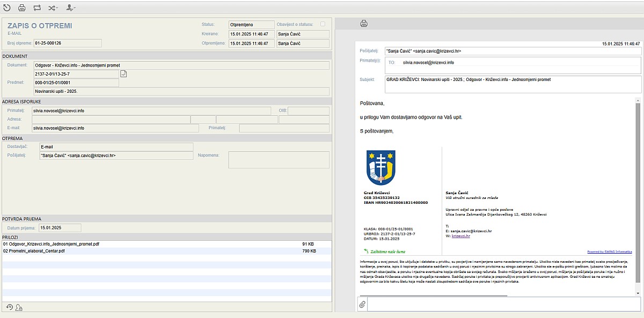
Task: Follow the krizevci.hr link in the email signature
Action: click(x=460, y=236)
